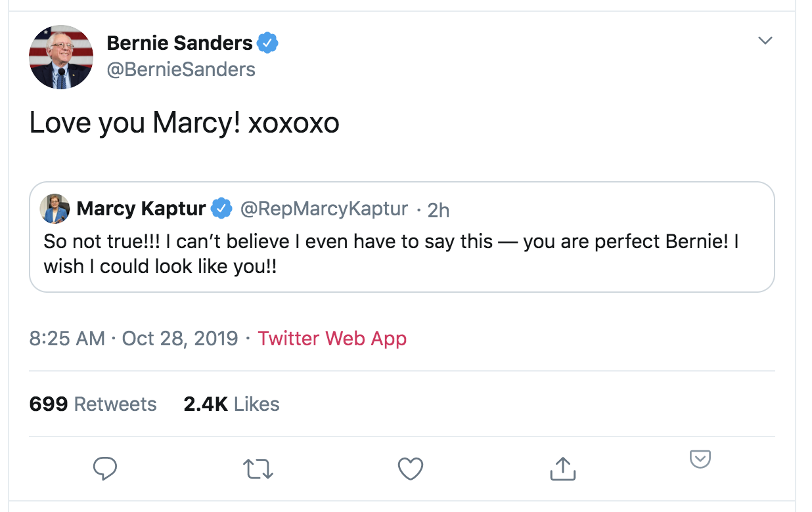Open Bernie Sanders' profile picture
Image resolution: width=812 pixels, height=512 pixels.
click(61, 57)
